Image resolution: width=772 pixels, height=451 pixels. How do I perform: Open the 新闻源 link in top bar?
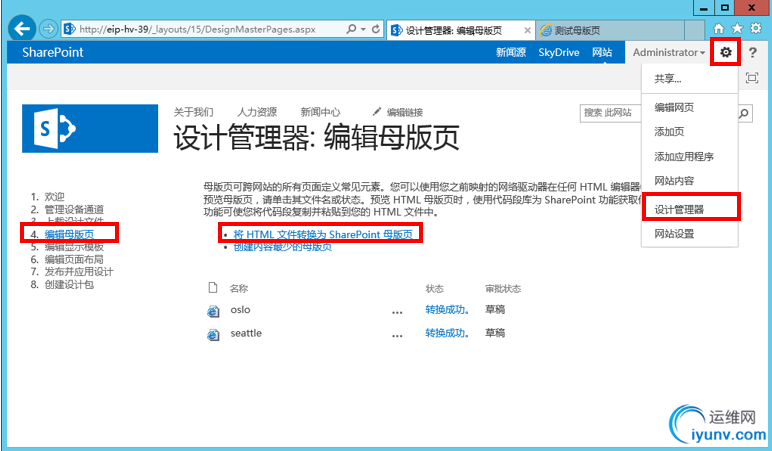pos(511,52)
